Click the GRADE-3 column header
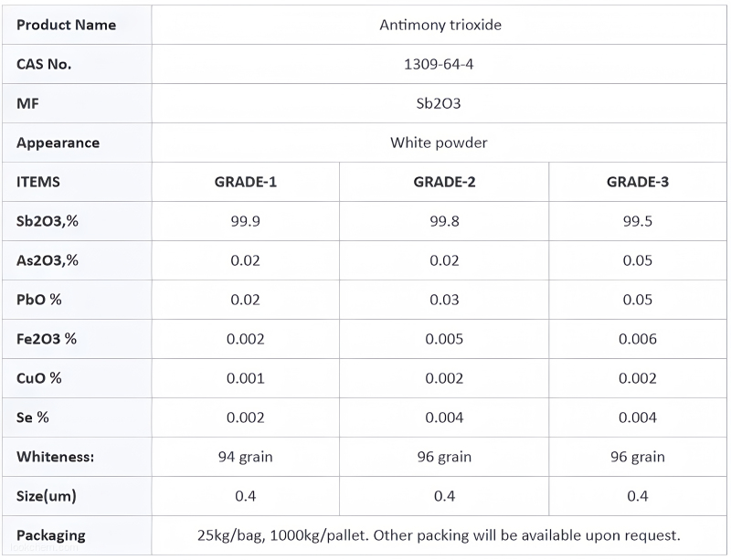731x560 pixels. coord(638,182)
